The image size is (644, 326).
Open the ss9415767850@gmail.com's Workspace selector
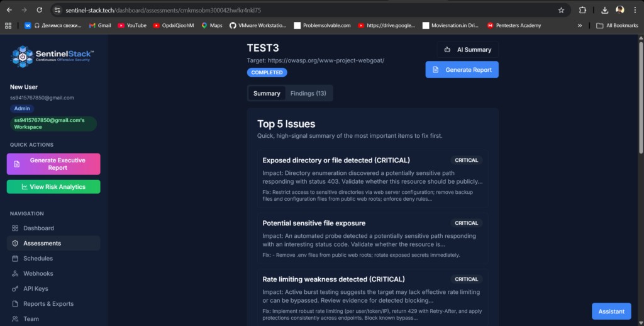pos(53,124)
